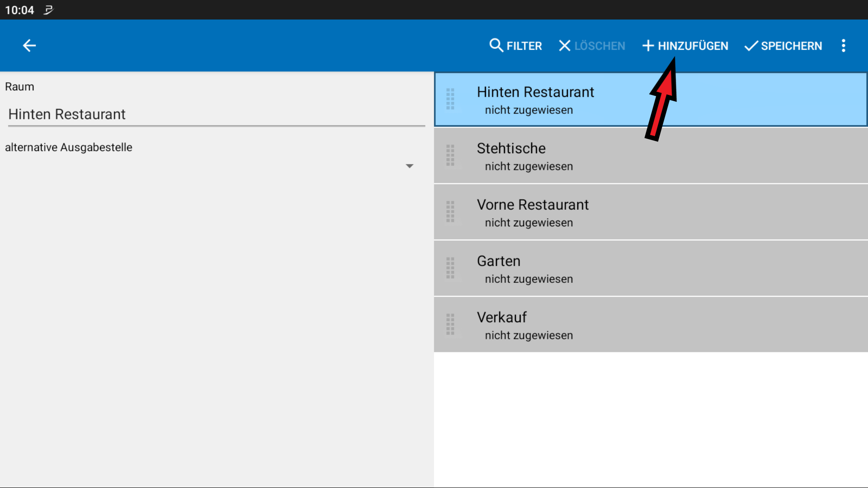
Task: Navigate back using the arrow icon
Action: (x=29, y=45)
